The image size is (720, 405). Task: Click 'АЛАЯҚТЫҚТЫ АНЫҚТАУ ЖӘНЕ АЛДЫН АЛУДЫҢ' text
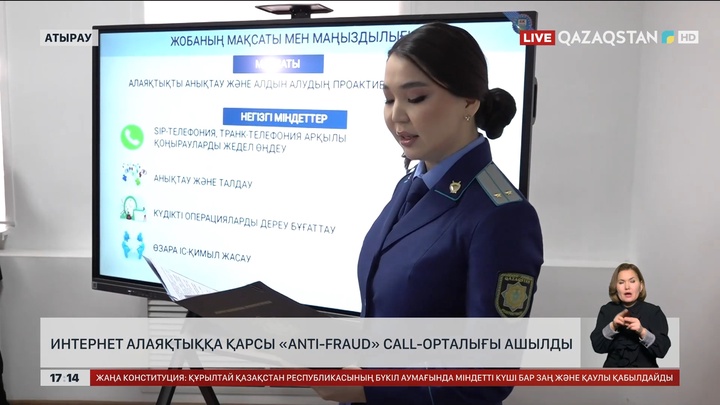coord(229,84)
